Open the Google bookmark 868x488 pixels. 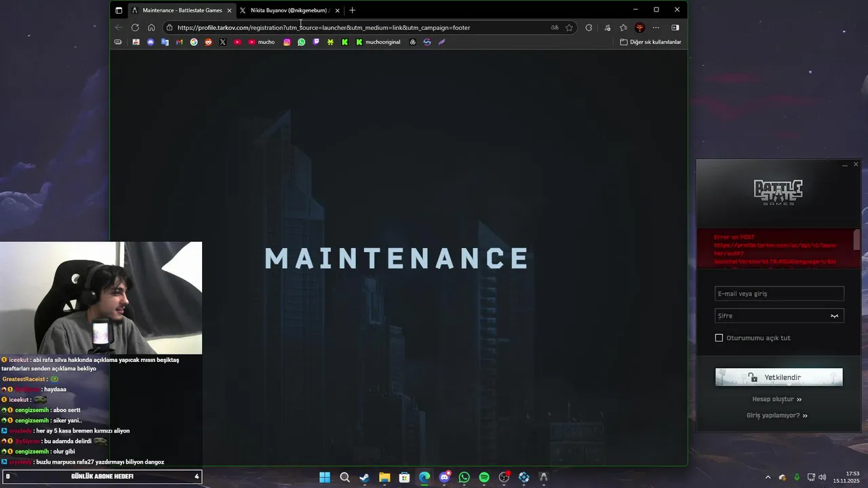click(194, 42)
